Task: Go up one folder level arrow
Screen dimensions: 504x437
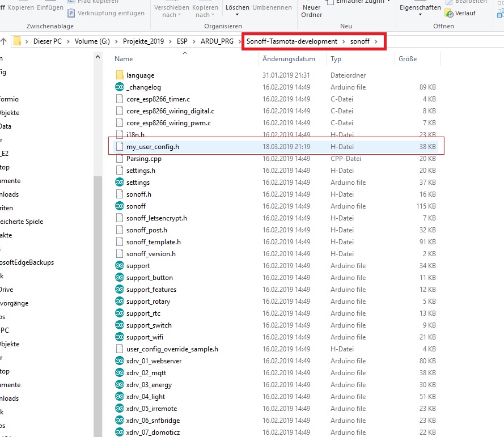Action: (3, 41)
